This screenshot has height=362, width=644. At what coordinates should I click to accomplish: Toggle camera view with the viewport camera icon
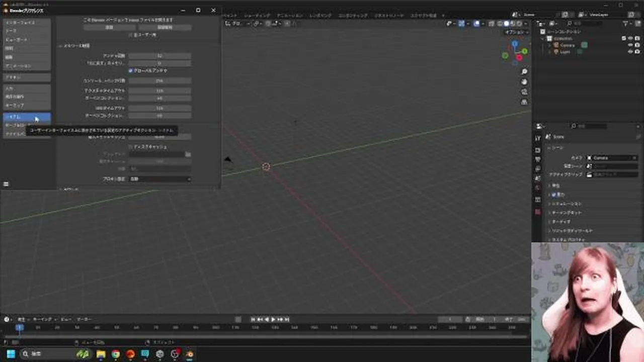coord(524,92)
